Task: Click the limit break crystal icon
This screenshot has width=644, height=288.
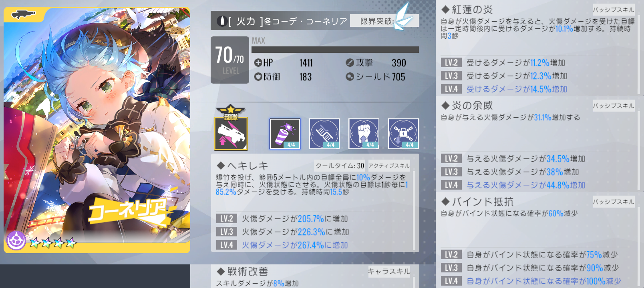Action: coord(403,17)
